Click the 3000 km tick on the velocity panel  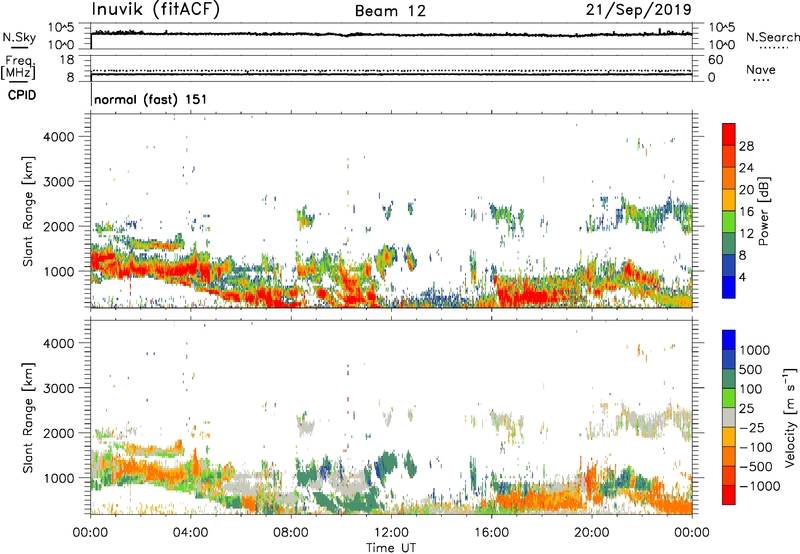(x=59, y=388)
